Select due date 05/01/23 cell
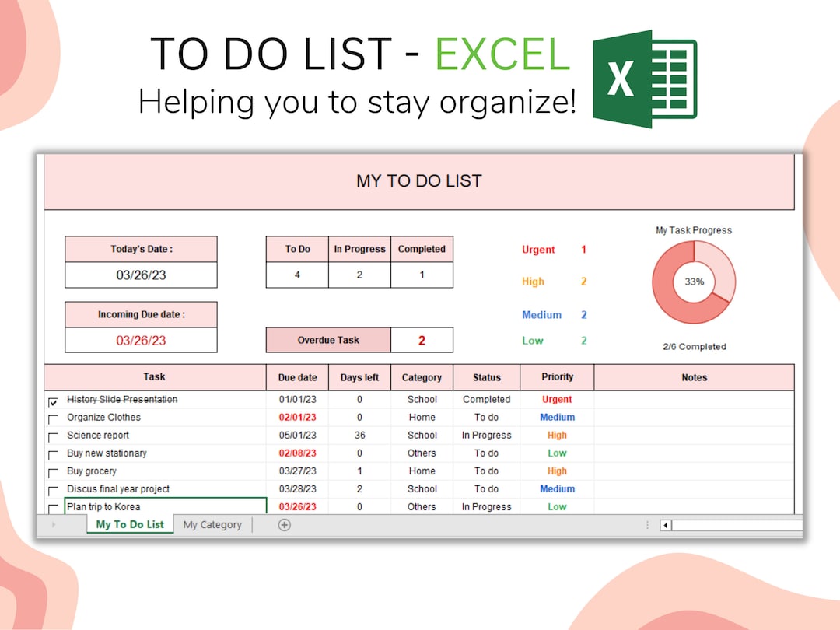The width and height of the screenshot is (840, 630). [297, 435]
